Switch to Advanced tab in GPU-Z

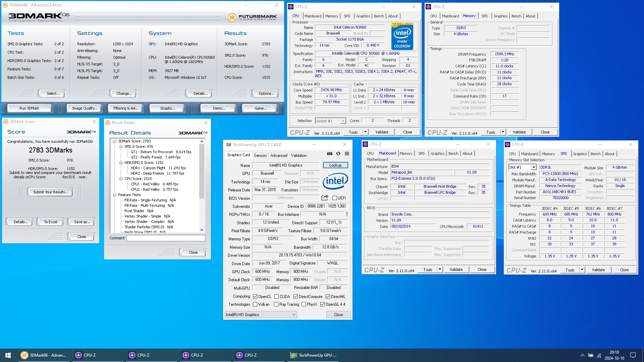(x=279, y=156)
